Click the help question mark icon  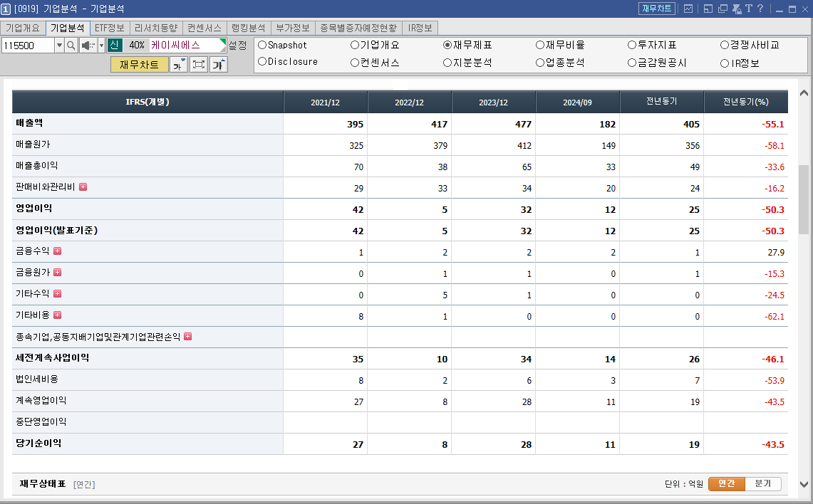point(760,8)
